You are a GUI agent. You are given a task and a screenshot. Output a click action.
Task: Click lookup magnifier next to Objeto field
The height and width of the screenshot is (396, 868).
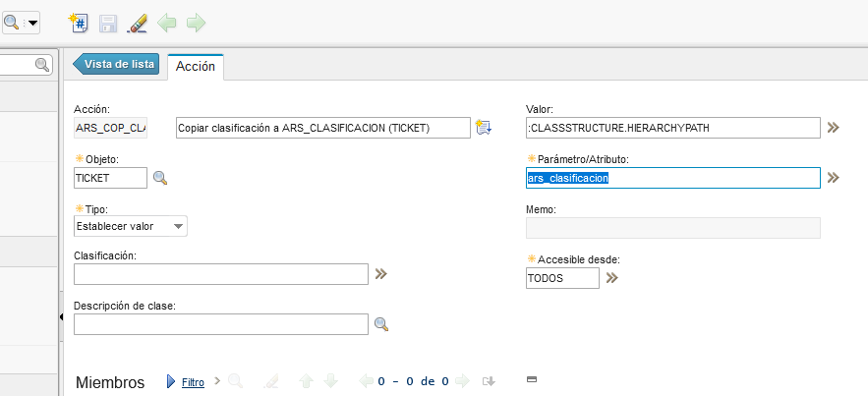(x=160, y=178)
